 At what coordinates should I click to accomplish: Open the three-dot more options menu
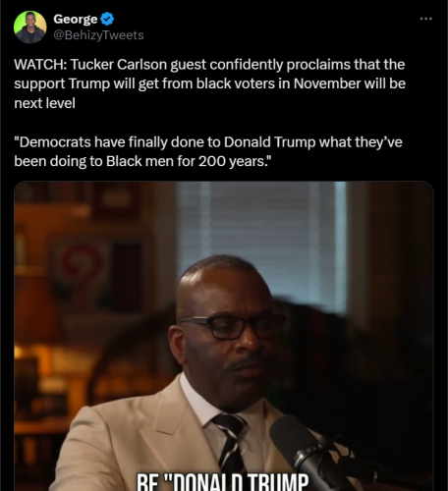pyautogui.click(x=426, y=19)
